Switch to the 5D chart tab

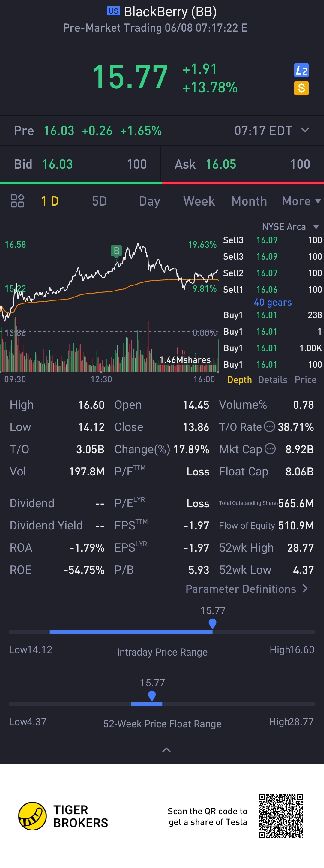click(x=99, y=201)
